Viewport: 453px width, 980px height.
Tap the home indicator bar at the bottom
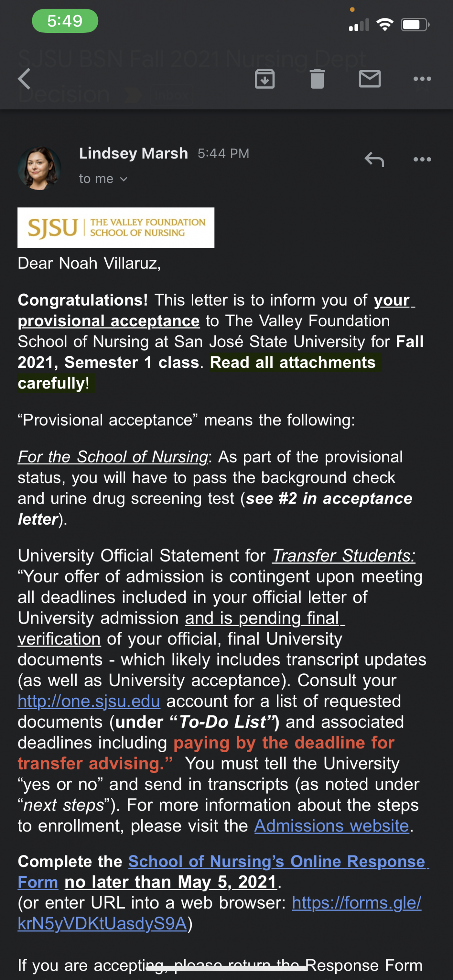point(226,968)
